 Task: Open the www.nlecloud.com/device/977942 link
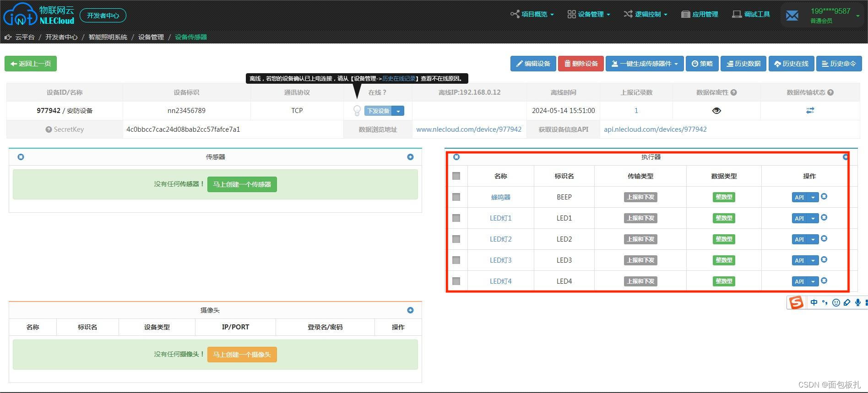pos(469,129)
